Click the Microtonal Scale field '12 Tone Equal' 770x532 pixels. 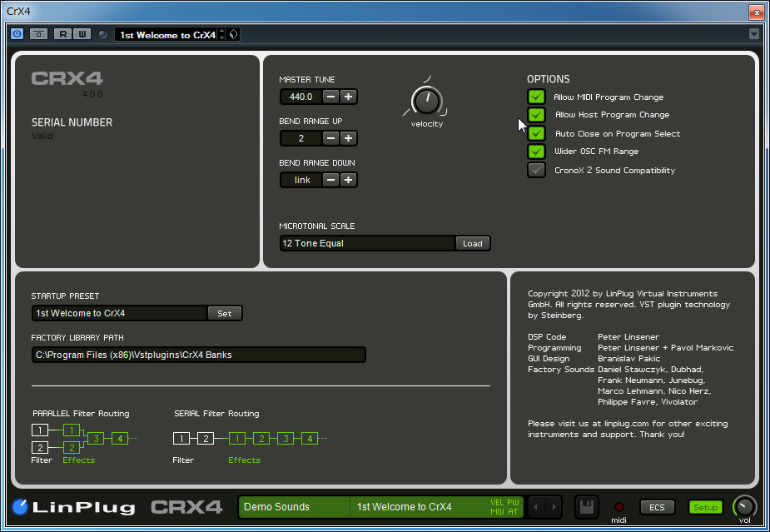(x=367, y=244)
